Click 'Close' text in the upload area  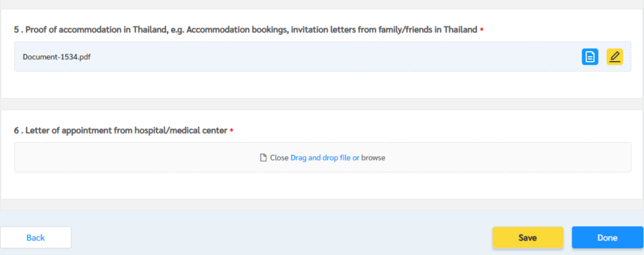[x=279, y=157]
